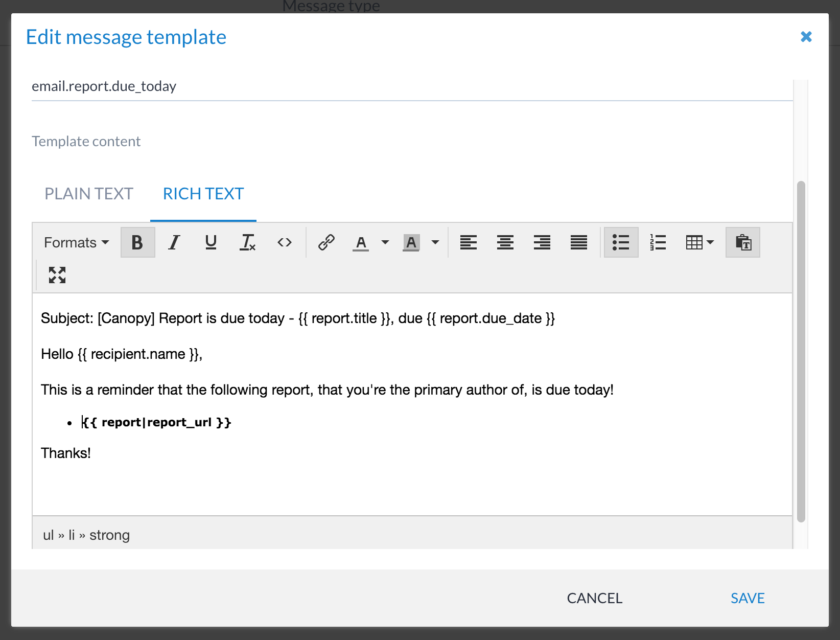The image size is (840, 640).
Task: Click SAVE to store the template
Action: (747, 598)
